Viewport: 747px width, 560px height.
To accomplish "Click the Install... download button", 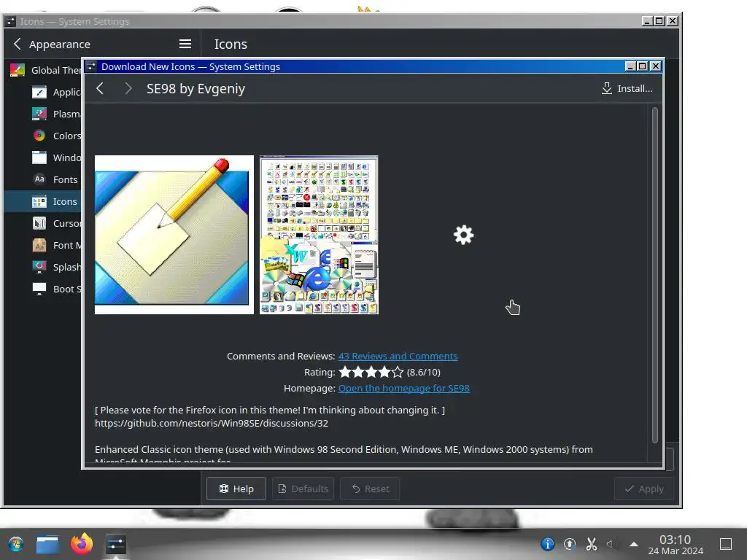I will point(627,88).
